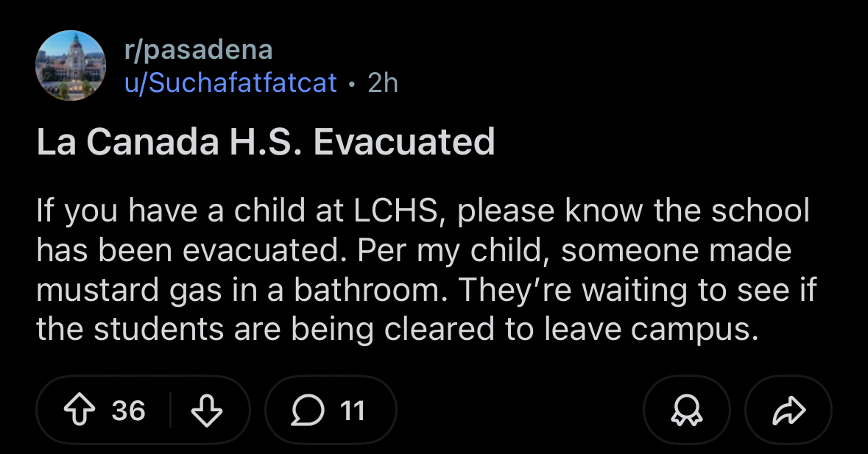This screenshot has height=454, width=868.
Task: Open the post titled La Canada H.S. Evacuated
Action: point(265,142)
